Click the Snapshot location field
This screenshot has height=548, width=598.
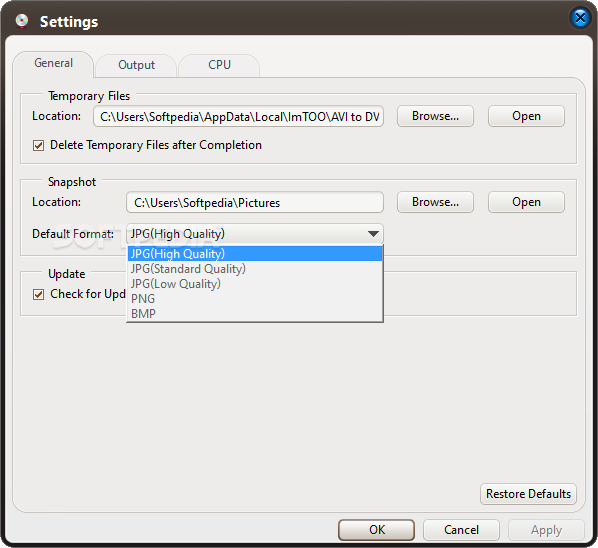coord(255,202)
